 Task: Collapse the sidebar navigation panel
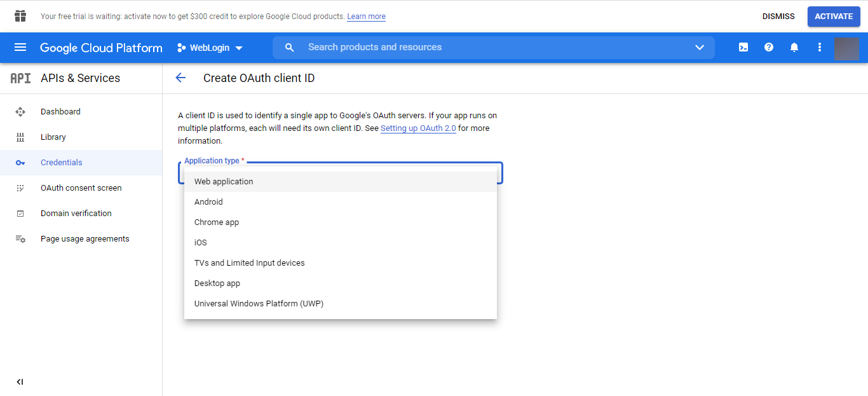(x=20, y=382)
